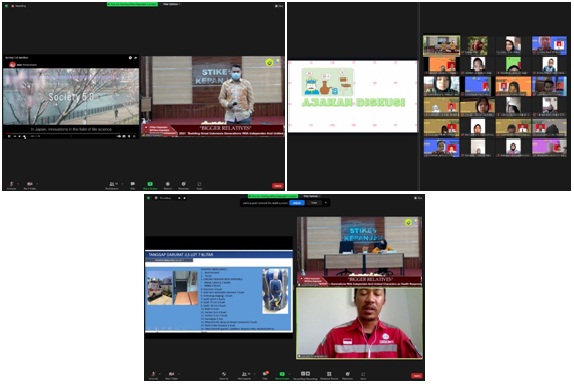Expand video options arrow beside Start Video in top-left
This screenshot has height=384, width=574.
point(37,184)
